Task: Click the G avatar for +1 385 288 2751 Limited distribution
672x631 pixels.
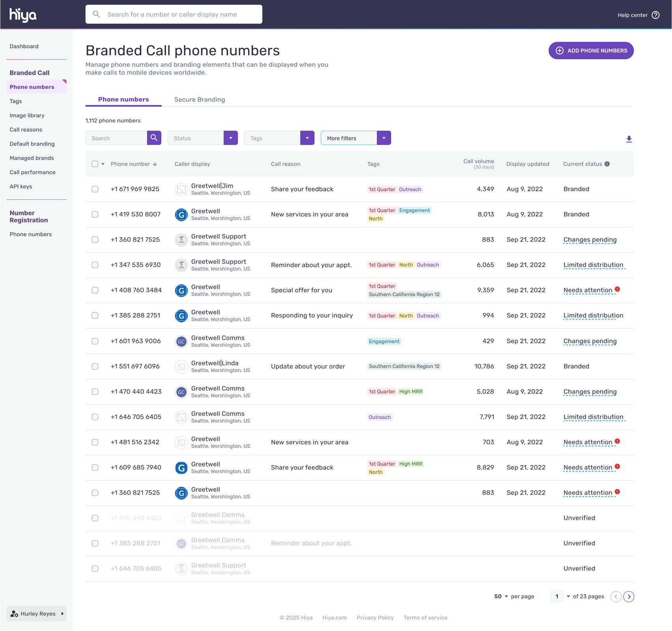Action: click(181, 315)
